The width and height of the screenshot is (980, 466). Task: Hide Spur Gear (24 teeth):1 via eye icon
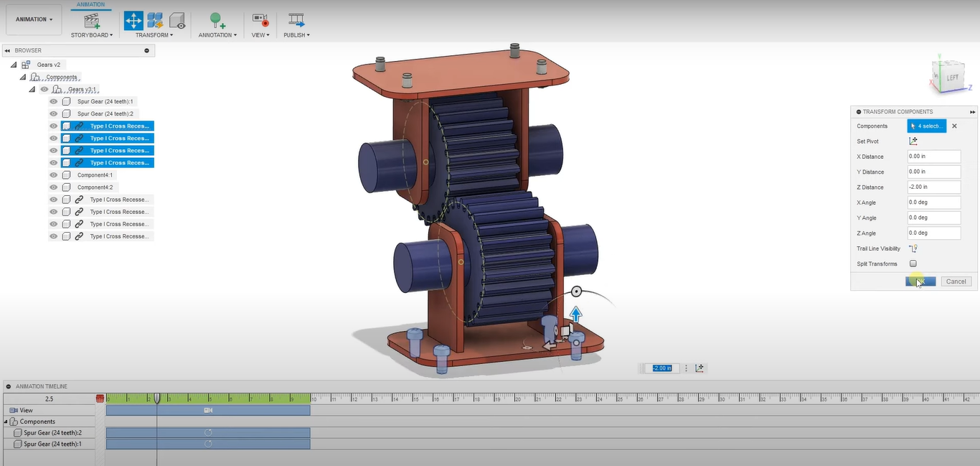point(53,102)
